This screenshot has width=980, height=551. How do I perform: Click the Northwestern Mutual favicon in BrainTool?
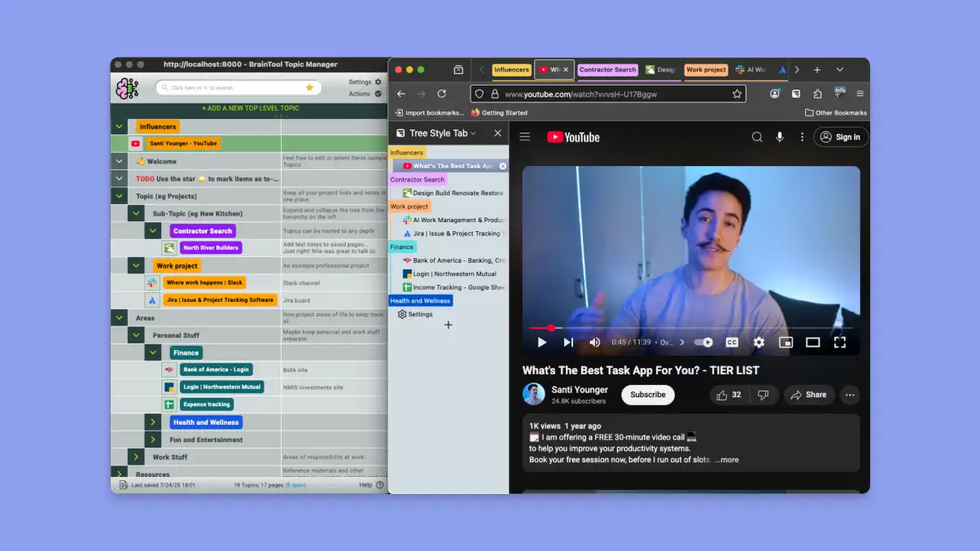(x=169, y=387)
